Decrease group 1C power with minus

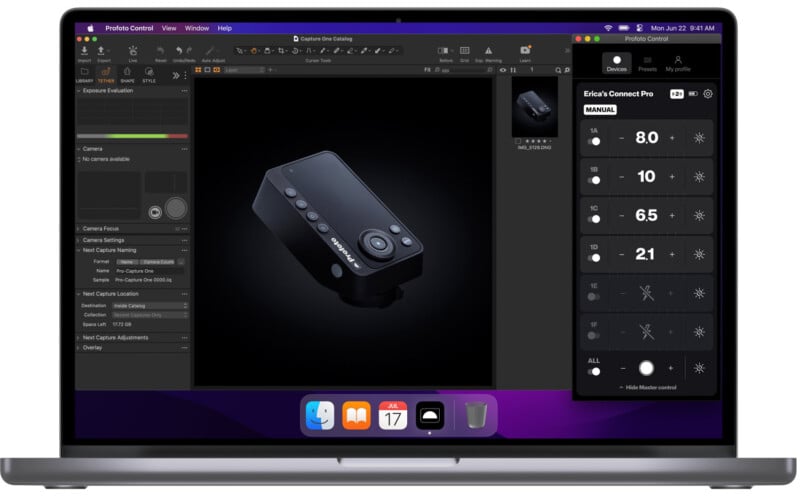click(621, 215)
